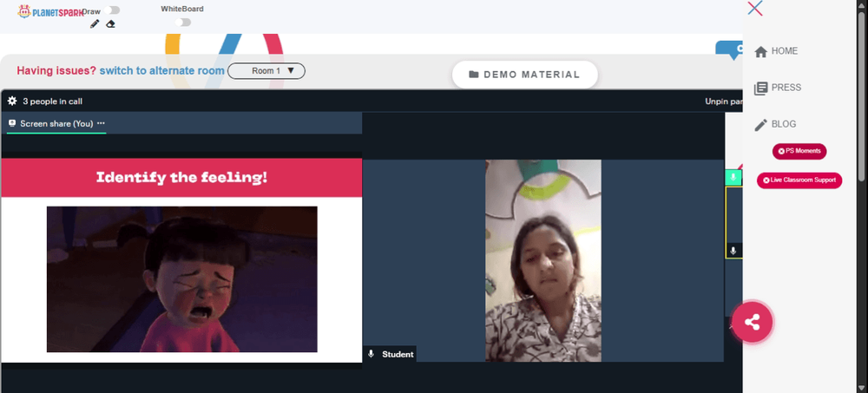This screenshot has height=393, width=868.
Task: Open the Room 1 dropdown
Action: coord(266,71)
